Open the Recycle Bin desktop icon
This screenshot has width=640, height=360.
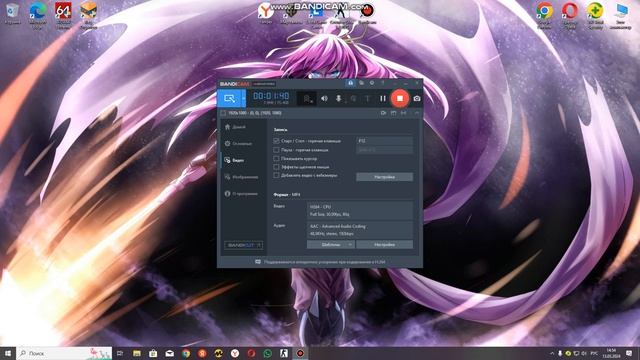[12, 13]
